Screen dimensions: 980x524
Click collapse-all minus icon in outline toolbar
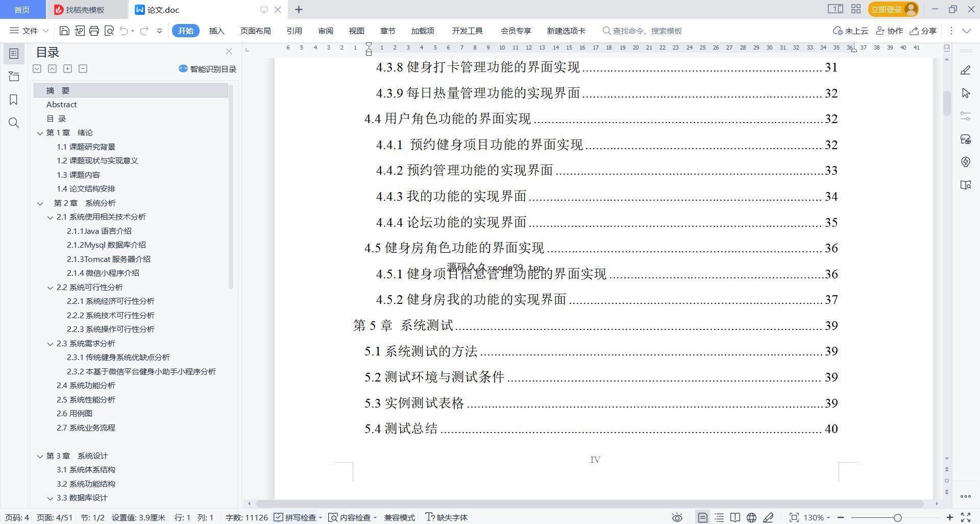(83, 68)
